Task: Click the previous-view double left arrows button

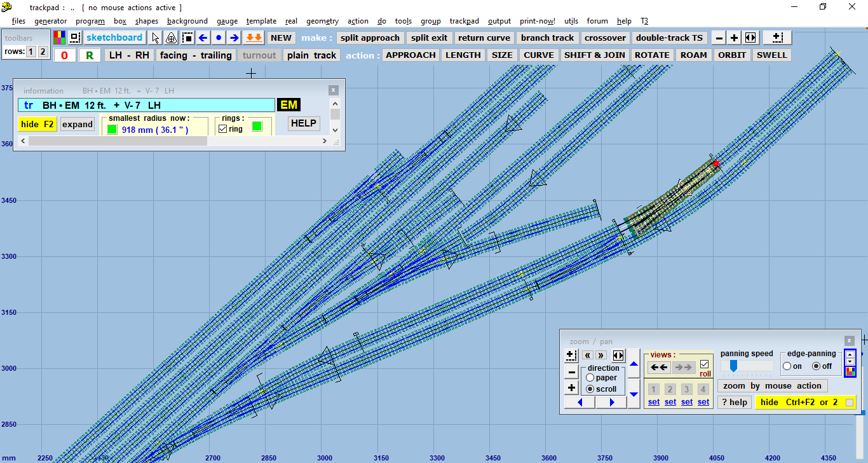Action: pos(659,367)
